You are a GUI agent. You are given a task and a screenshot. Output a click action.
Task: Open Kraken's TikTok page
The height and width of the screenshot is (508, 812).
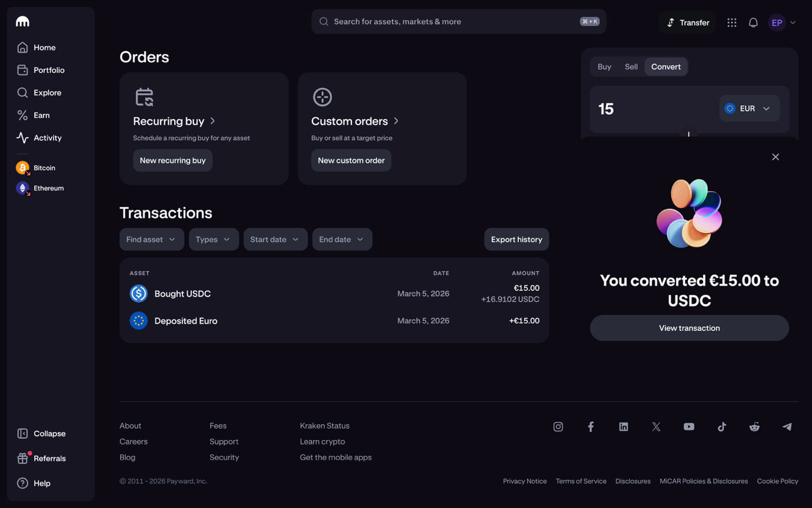pos(722,427)
